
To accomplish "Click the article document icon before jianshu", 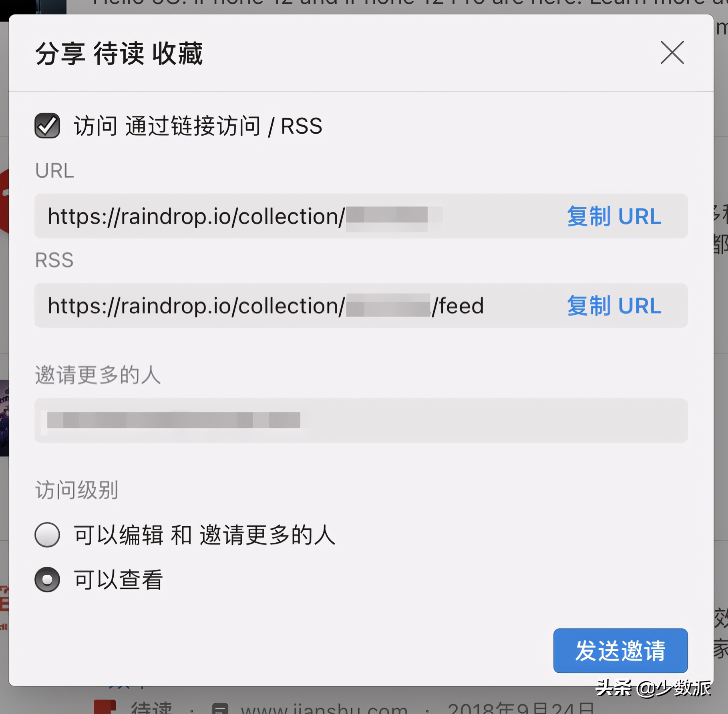I will tap(220, 709).
